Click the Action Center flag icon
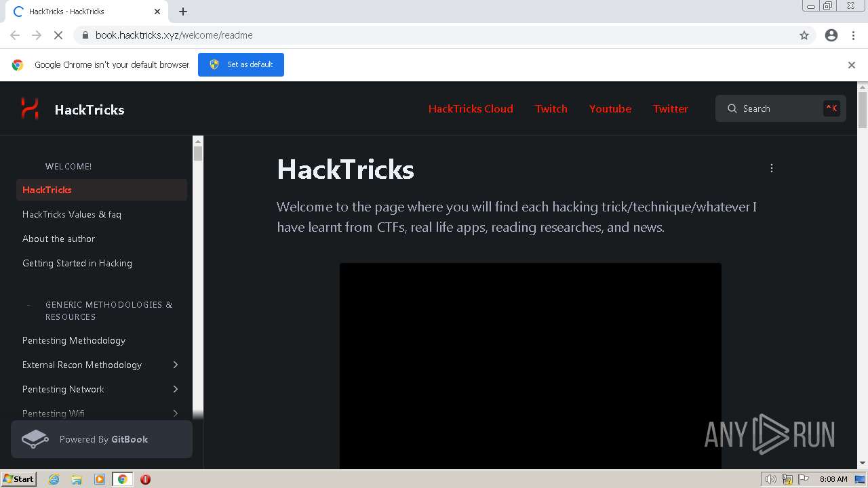This screenshot has height=488, width=868. click(804, 479)
